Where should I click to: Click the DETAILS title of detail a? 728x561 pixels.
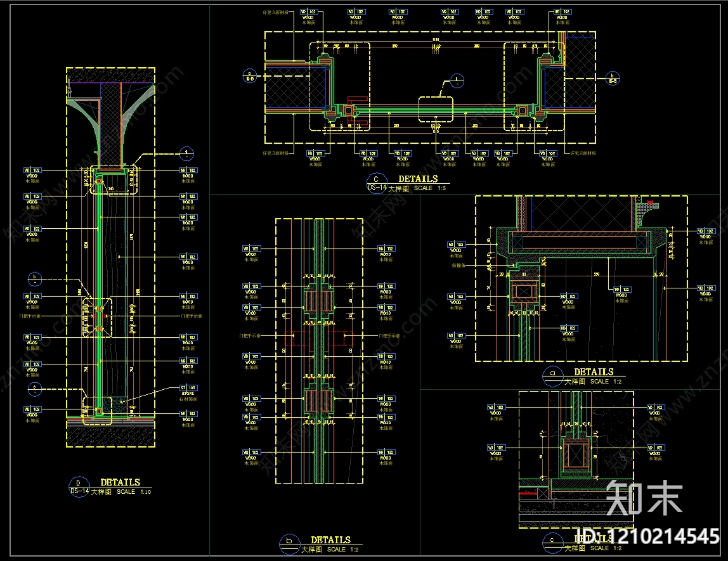pos(594,372)
